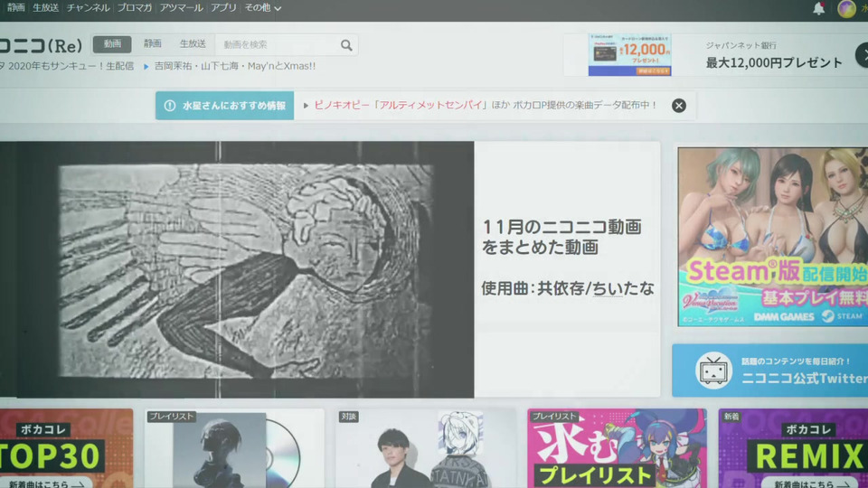Expand the その他 dropdown menu
Image resolution: width=868 pixels, height=488 pixels.
[x=263, y=8]
